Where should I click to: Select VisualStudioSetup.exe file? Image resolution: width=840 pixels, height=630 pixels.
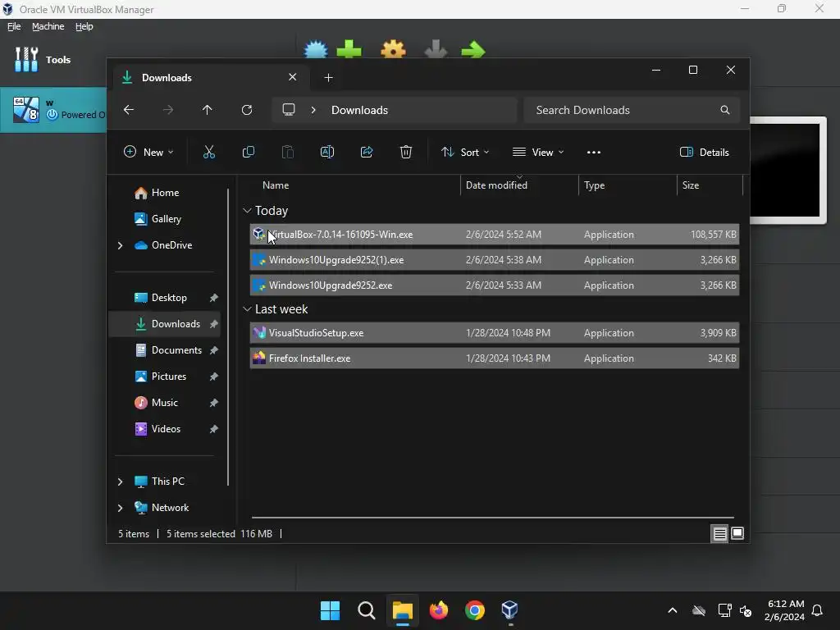[x=495, y=333]
